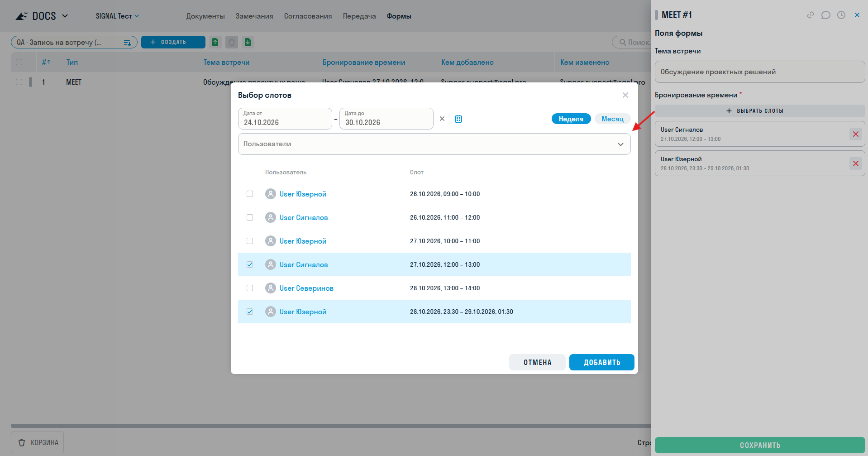Screen dimensions: 868x456
Task: Switch range to Месяц
Action: [612, 119]
